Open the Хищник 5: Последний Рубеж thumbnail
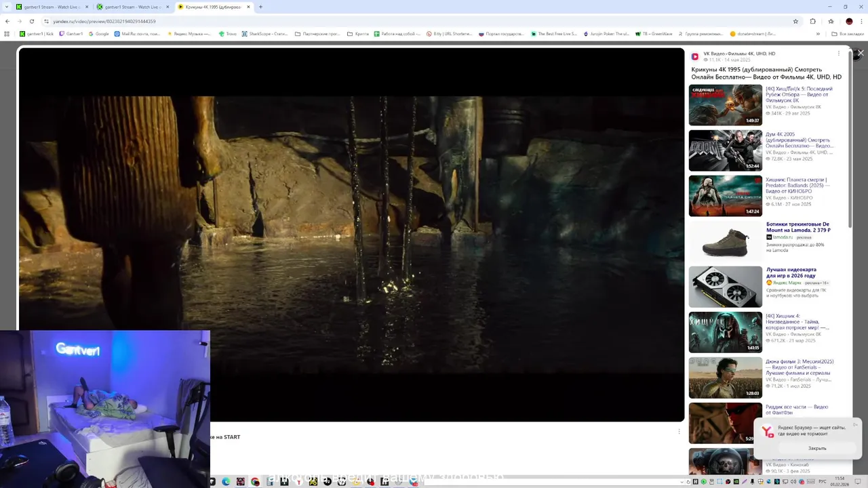The width and height of the screenshot is (868, 488). click(726, 105)
